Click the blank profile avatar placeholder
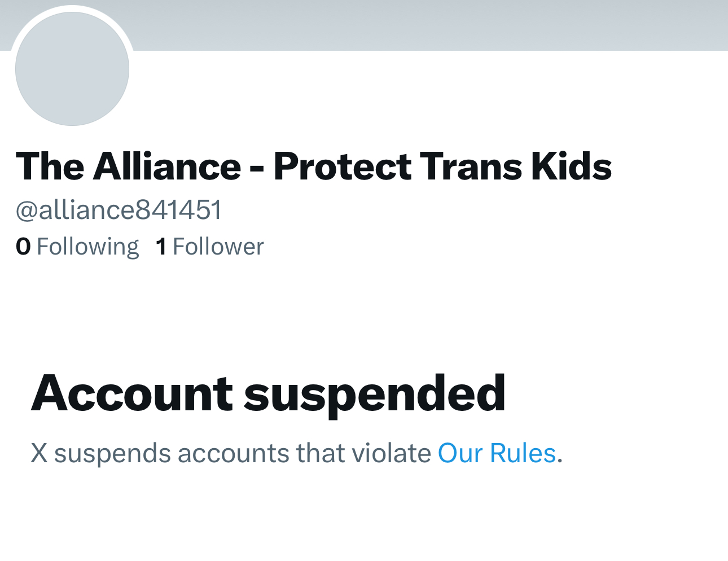The image size is (728, 561). 72,68
